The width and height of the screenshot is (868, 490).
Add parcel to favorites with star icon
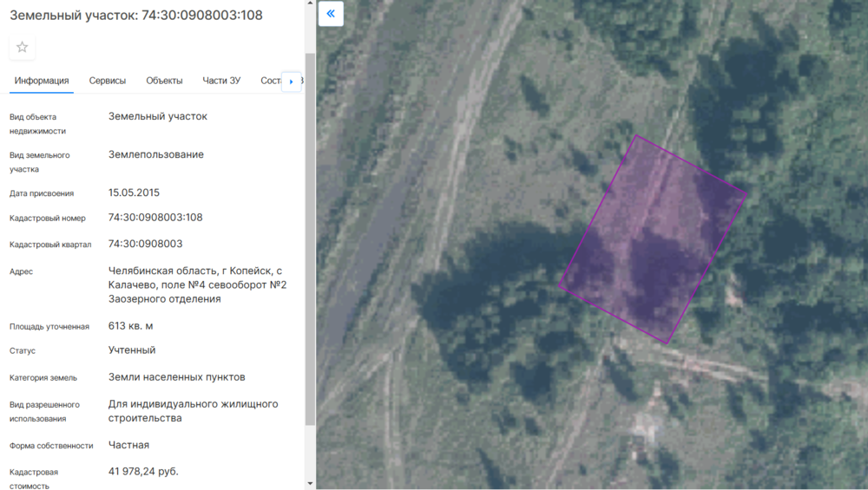(23, 47)
